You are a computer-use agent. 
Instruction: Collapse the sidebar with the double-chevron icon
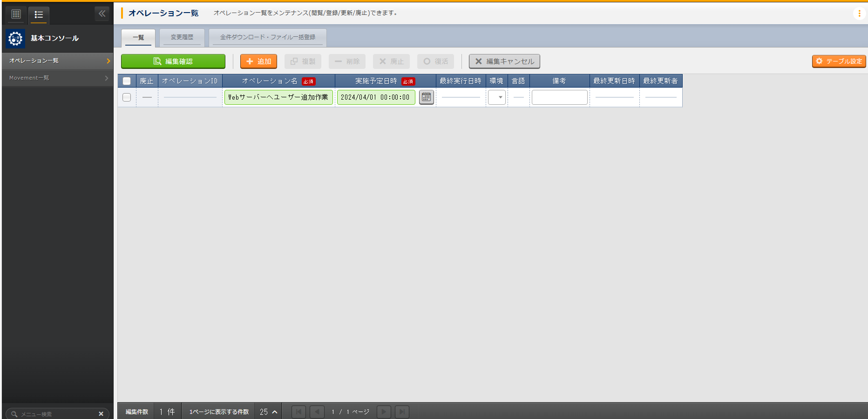click(x=102, y=14)
